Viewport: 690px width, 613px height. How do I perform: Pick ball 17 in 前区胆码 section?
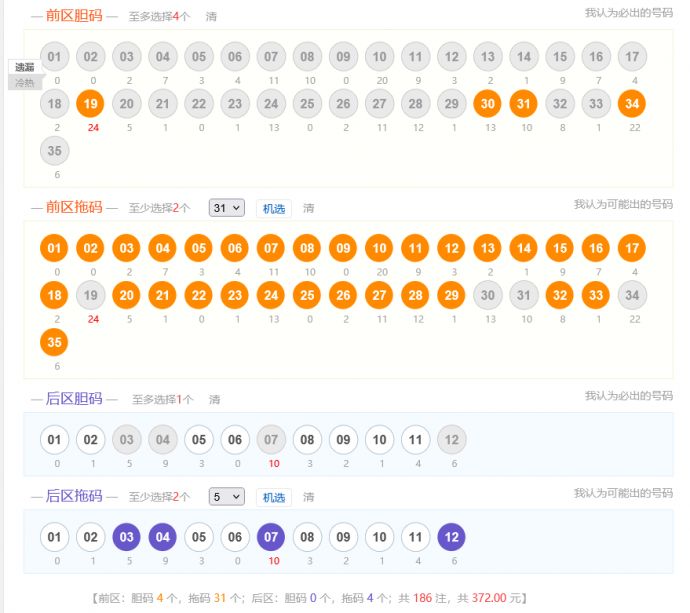(x=630, y=57)
